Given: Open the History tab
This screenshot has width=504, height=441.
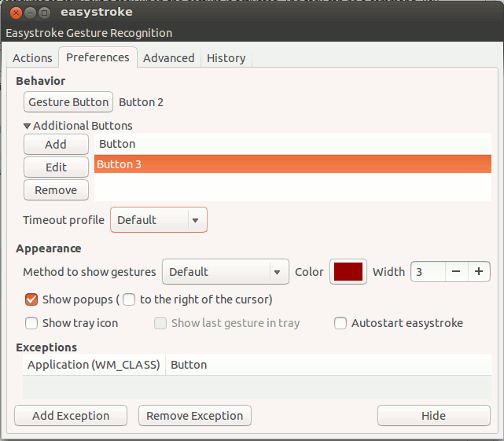Looking at the screenshot, I should click(x=226, y=58).
